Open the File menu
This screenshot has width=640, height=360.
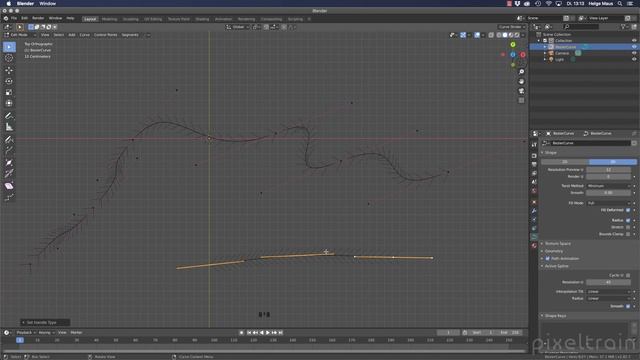[x=14, y=18]
